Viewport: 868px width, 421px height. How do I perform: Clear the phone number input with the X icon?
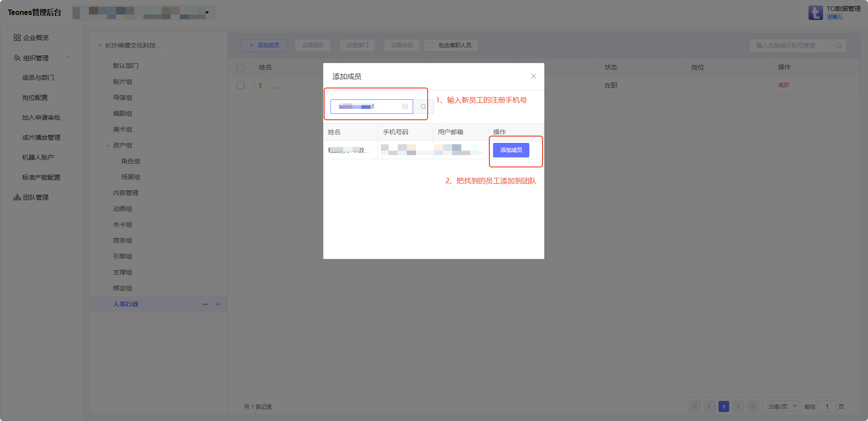[405, 107]
